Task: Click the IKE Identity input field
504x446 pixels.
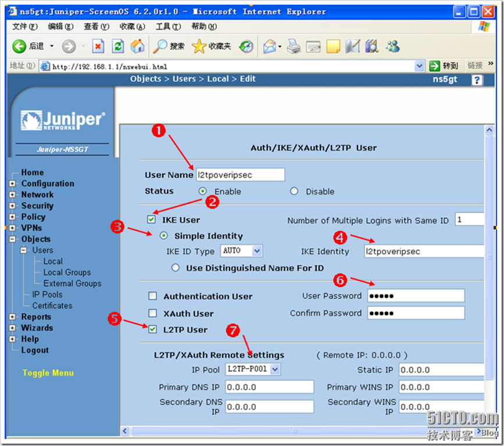Action: coord(424,251)
